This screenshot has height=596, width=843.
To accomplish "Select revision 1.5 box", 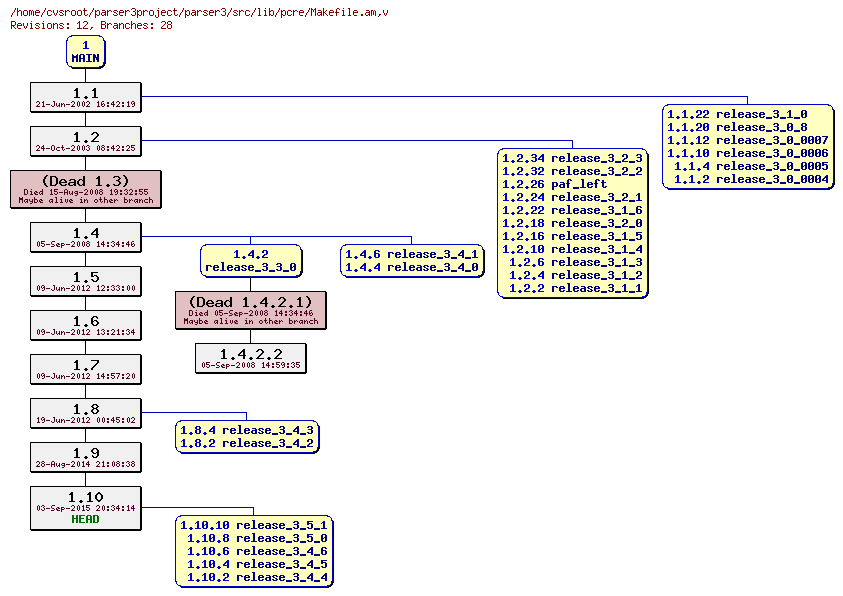I will [86, 281].
